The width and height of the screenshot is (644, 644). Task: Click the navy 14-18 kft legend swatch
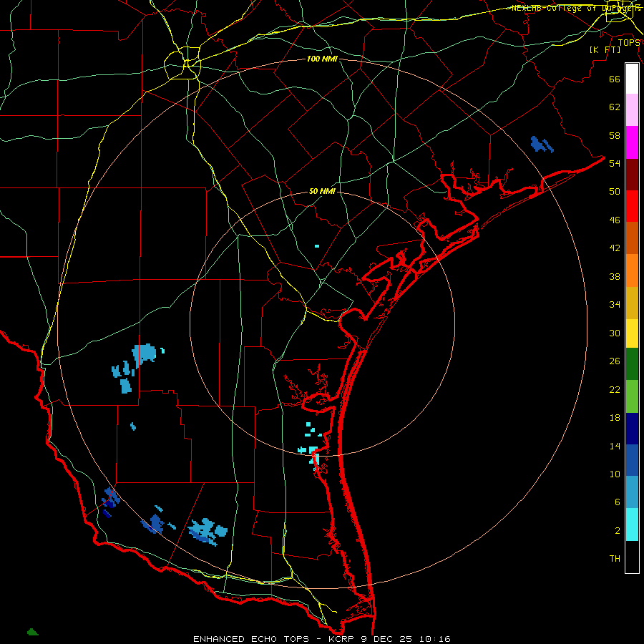coord(632,429)
